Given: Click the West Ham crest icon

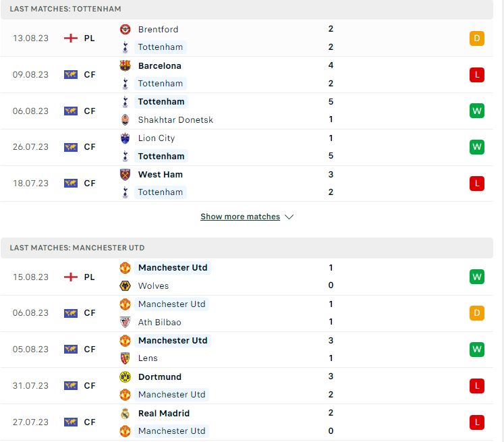Looking at the screenshot, I should pos(125,175).
